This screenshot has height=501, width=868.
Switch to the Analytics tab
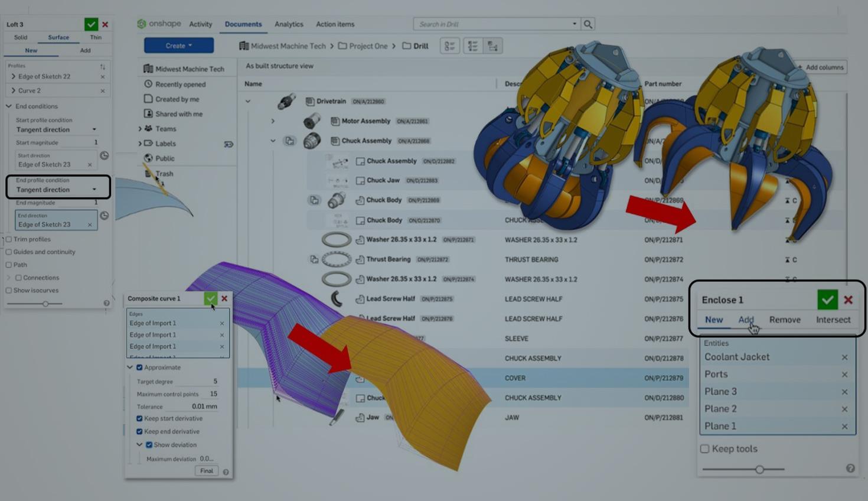click(289, 24)
